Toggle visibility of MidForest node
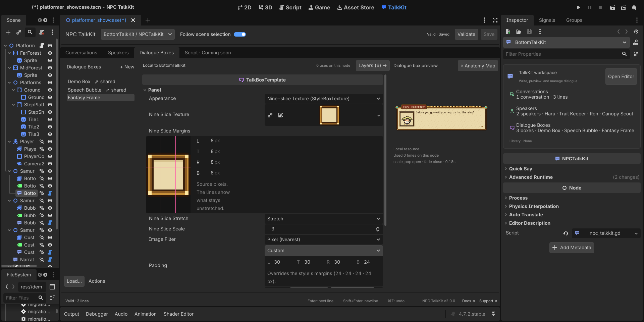This screenshot has width=644, height=322. 50,68
